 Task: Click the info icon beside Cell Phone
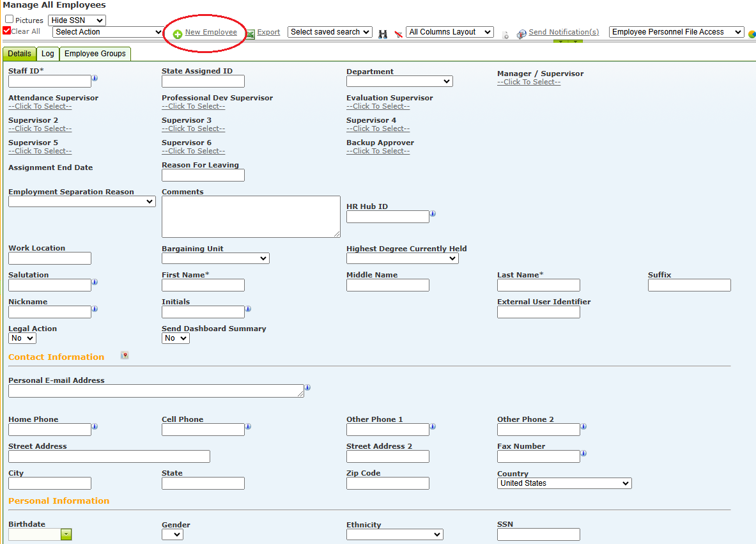[249, 426]
